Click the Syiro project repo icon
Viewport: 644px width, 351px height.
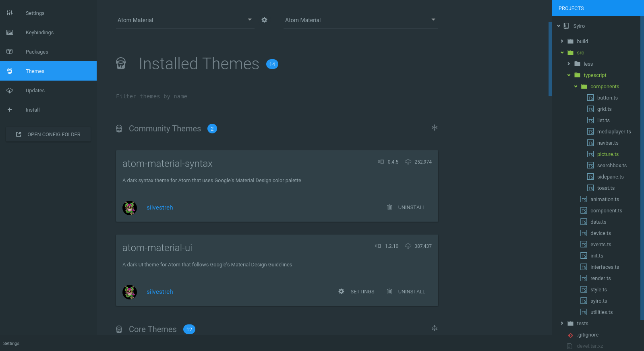click(x=566, y=26)
